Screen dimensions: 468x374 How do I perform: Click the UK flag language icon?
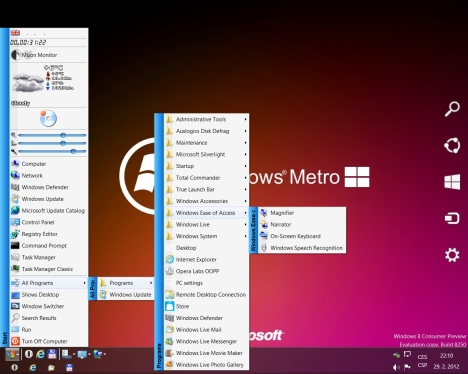click(x=15, y=33)
